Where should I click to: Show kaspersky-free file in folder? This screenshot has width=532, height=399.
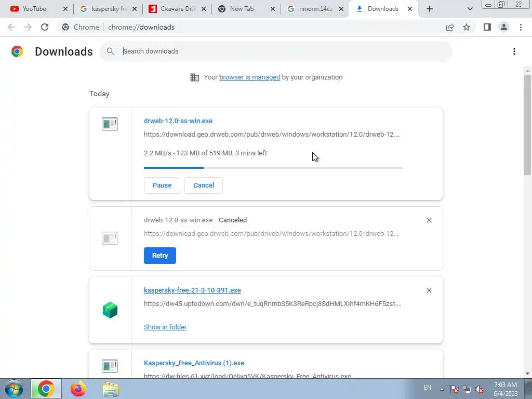coord(165,327)
